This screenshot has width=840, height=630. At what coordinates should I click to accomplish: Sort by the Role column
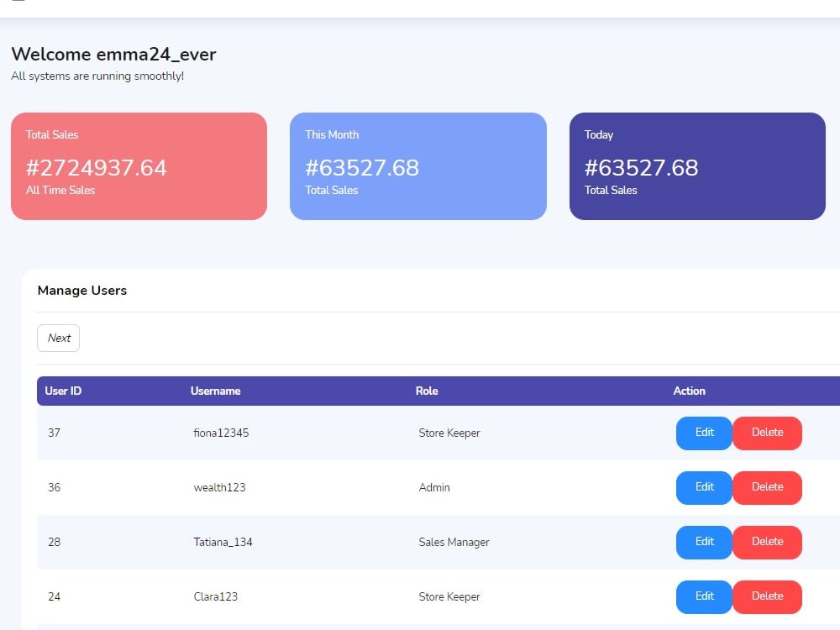[x=427, y=391]
